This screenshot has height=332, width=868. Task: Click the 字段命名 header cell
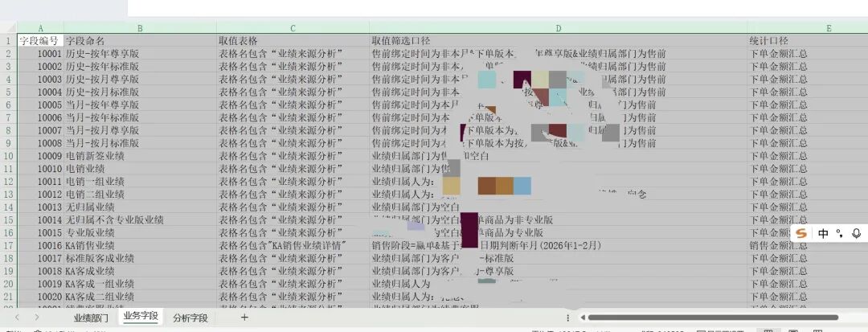tap(140, 41)
